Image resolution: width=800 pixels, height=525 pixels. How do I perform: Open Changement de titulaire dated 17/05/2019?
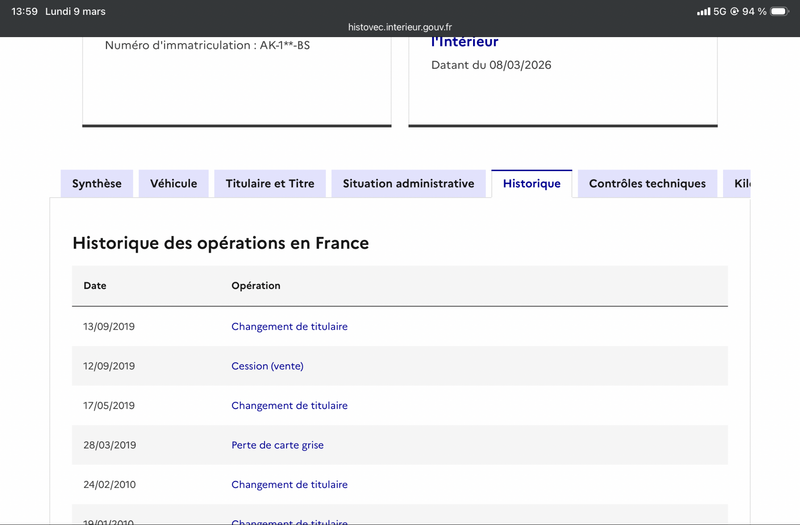289,406
